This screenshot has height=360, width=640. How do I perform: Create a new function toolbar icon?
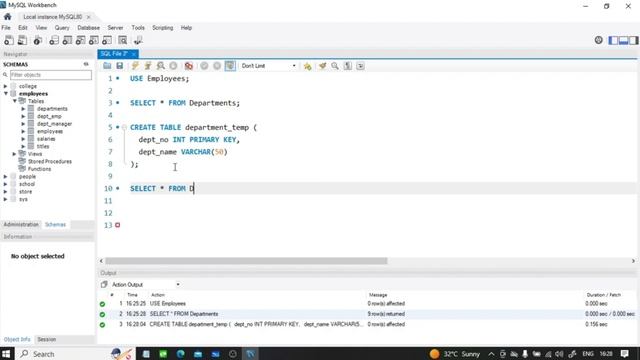(107, 40)
